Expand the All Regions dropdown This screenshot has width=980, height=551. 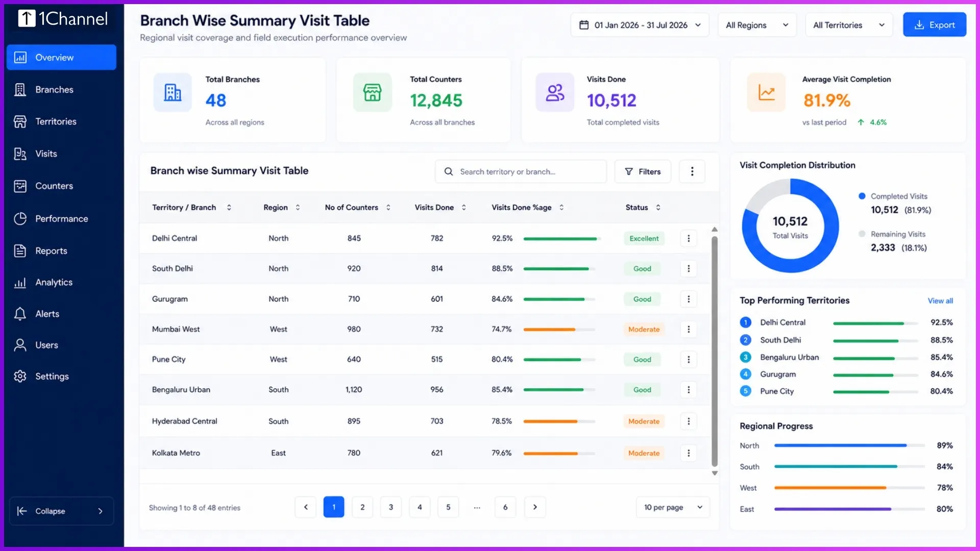pyautogui.click(x=757, y=25)
